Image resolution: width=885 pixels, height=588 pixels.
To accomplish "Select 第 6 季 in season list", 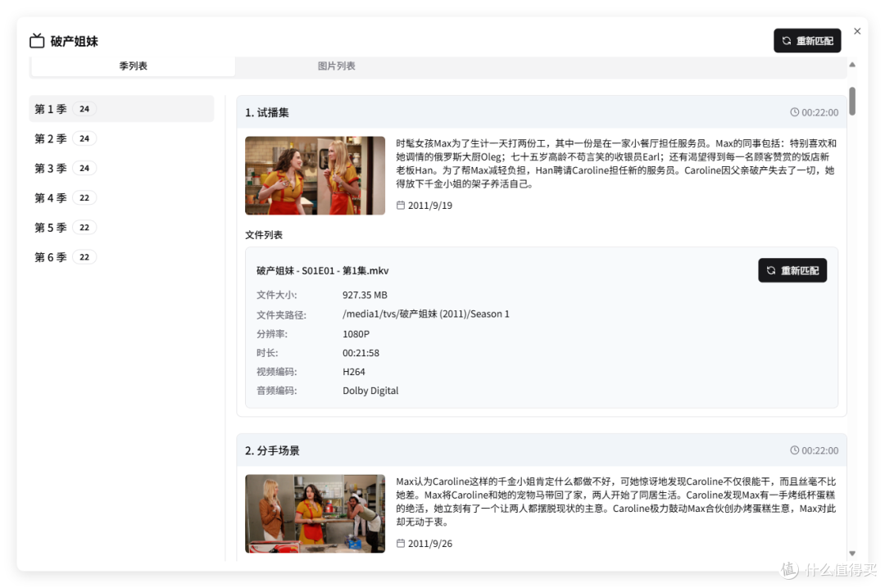I will point(121,257).
